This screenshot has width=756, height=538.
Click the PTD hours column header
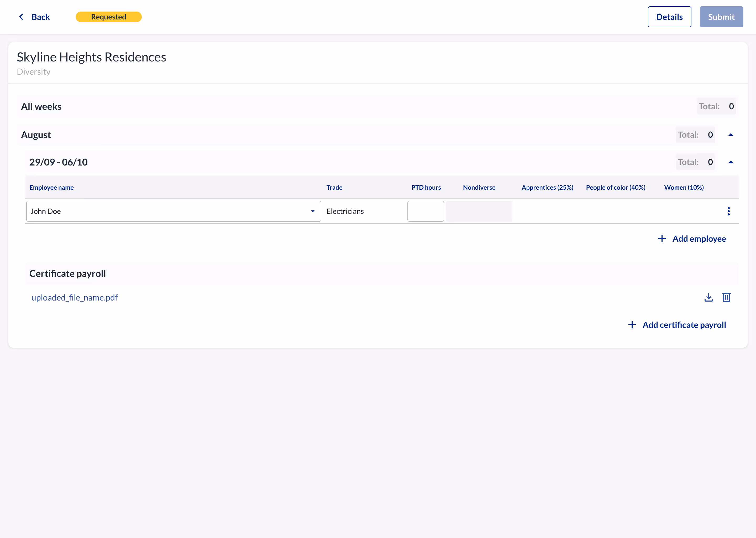point(426,187)
